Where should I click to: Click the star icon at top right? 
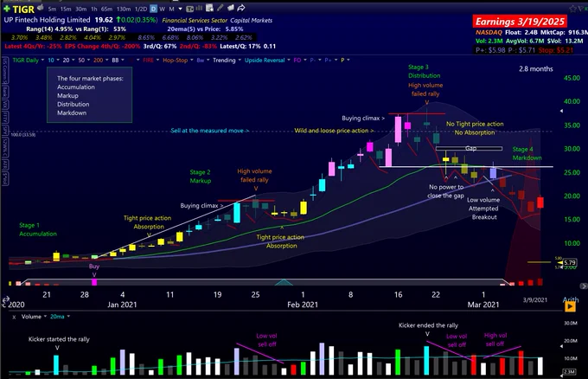572,9
